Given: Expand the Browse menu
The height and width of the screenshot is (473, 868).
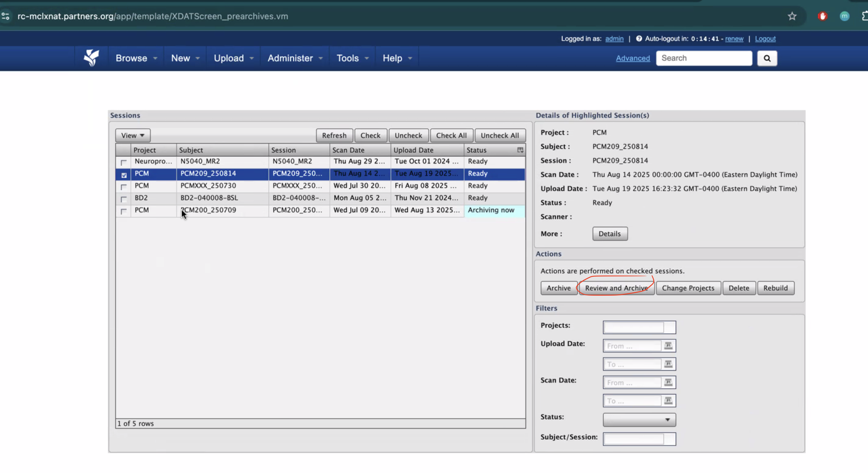Looking at the screenshot, I should [136, 58].
